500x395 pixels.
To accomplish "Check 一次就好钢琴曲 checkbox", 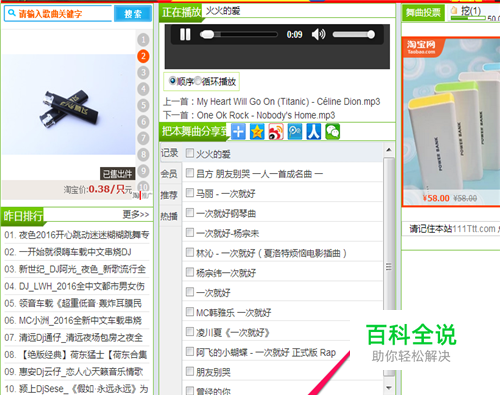I will click(190, 212).
